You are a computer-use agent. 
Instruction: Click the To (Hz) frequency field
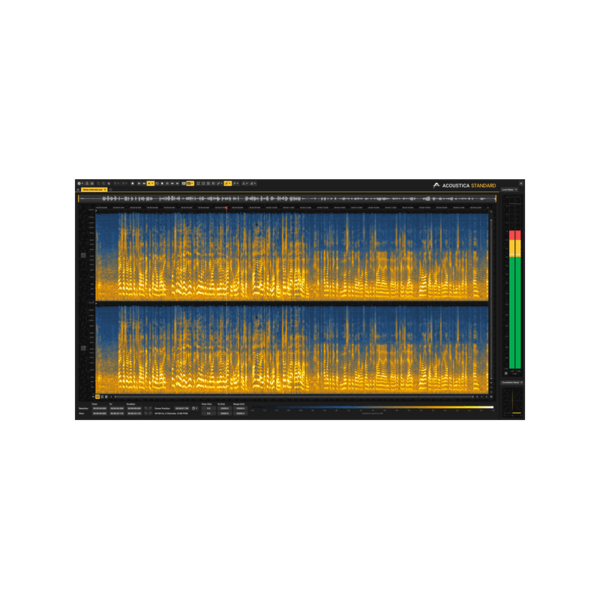(x=225, y=408)
